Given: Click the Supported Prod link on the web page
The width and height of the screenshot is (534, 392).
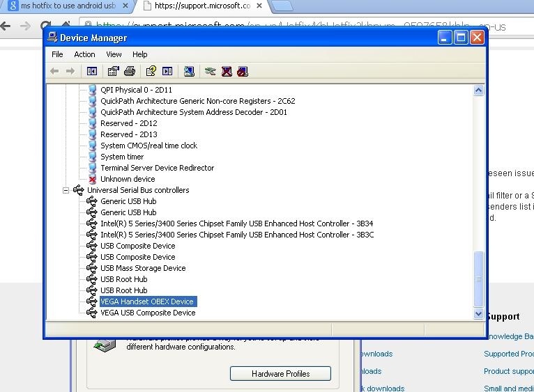Looking at the screenshot, I should (509, 354).
